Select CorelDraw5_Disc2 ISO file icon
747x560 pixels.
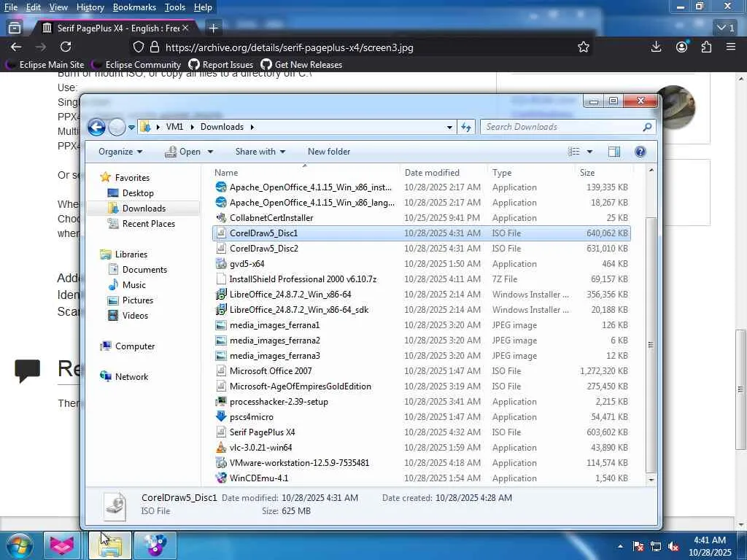click(x=221, y=248)
